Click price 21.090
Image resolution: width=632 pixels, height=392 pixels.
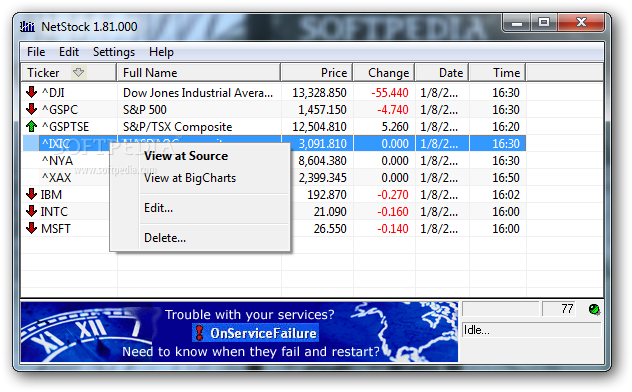pos(330,212)
